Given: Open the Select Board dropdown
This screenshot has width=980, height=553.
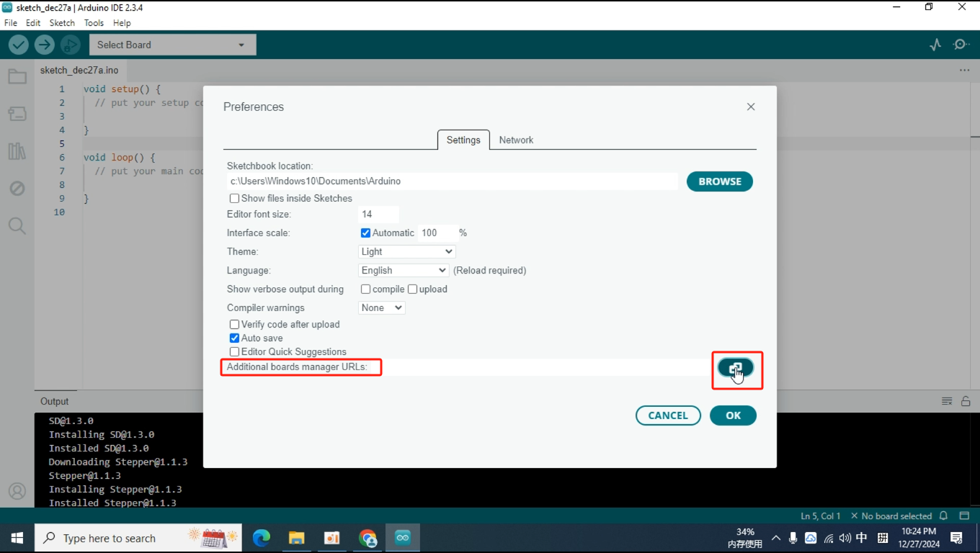Looking at the screenshot, I should pos(172,45).
